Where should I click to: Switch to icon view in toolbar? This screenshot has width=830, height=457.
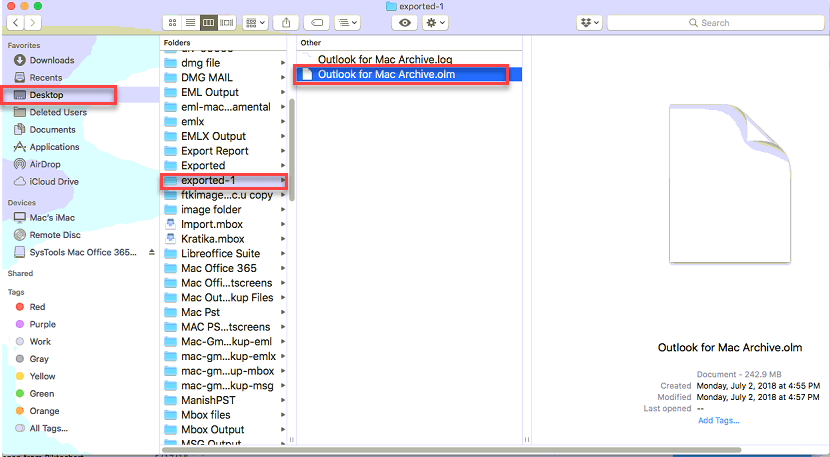[173, 22]
